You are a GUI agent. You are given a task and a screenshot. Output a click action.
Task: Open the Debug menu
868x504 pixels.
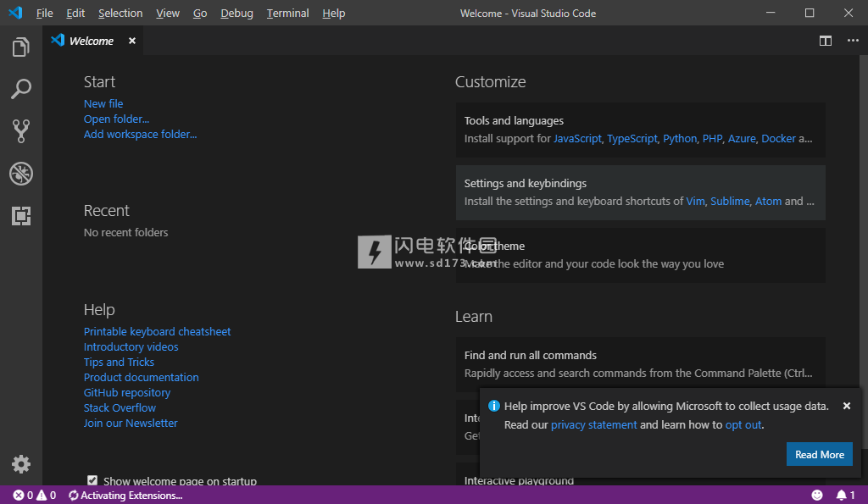pos(236,13)
